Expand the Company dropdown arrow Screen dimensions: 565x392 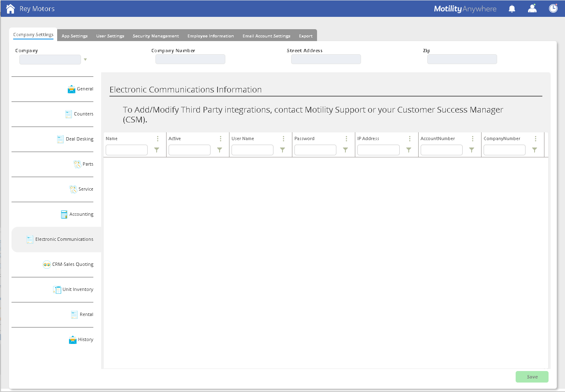pyautogui.click(x=86, y=60)
